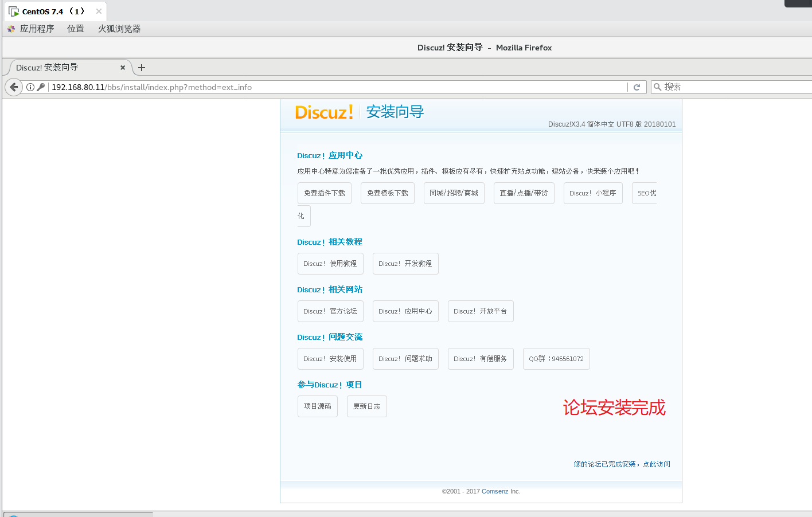Click the Discuz! logo in header

324,112
